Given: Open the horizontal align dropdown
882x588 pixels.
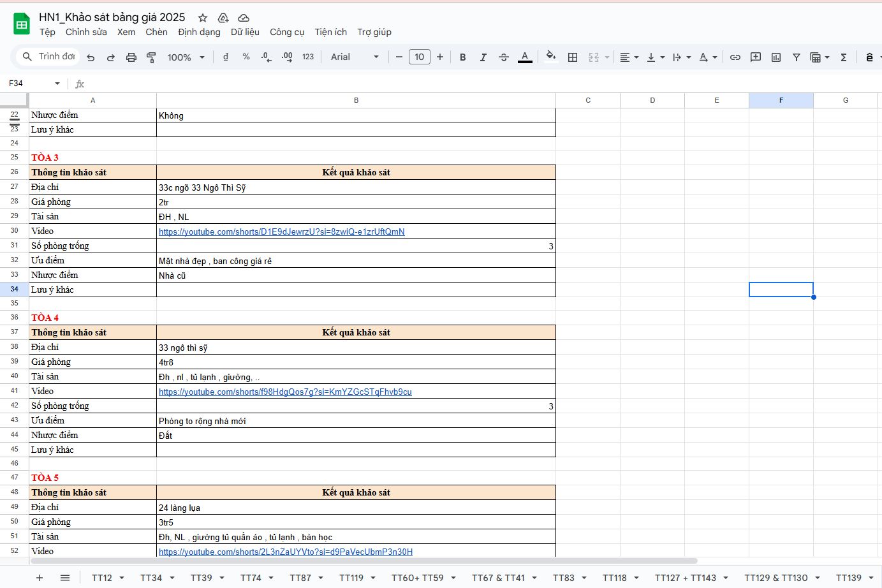Looking at the screenshot, I should 629,57.
